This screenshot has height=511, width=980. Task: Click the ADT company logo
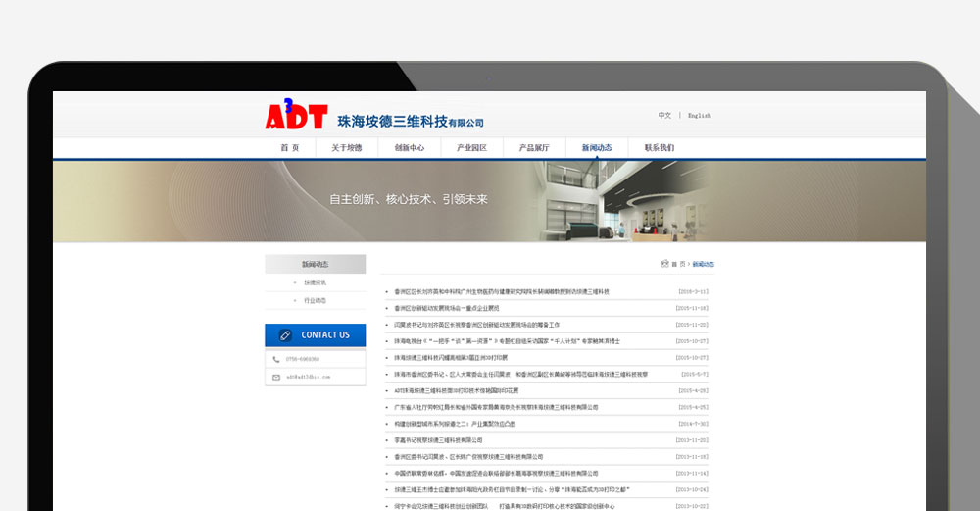296,115
